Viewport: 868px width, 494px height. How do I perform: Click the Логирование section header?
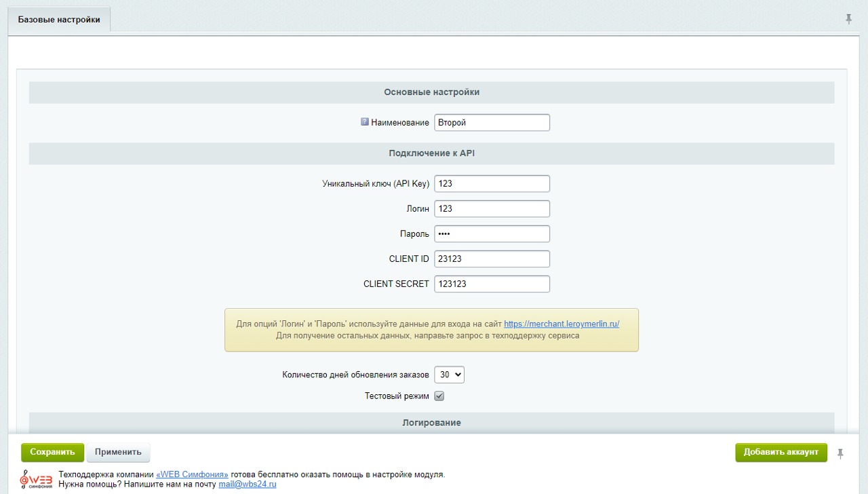pyautogui.click(x=431, y=423)
